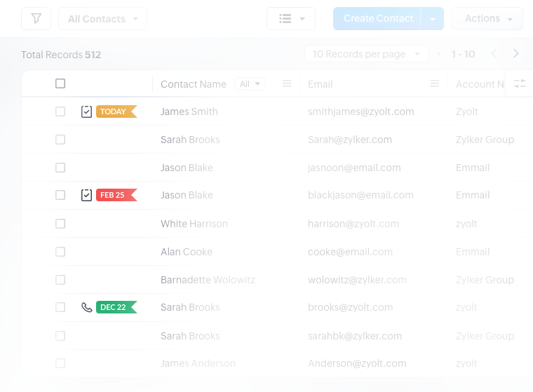Check the box for James Smith
Viewport: 533px width, 392px height.
pyautogui.click(x=60, y=111)
